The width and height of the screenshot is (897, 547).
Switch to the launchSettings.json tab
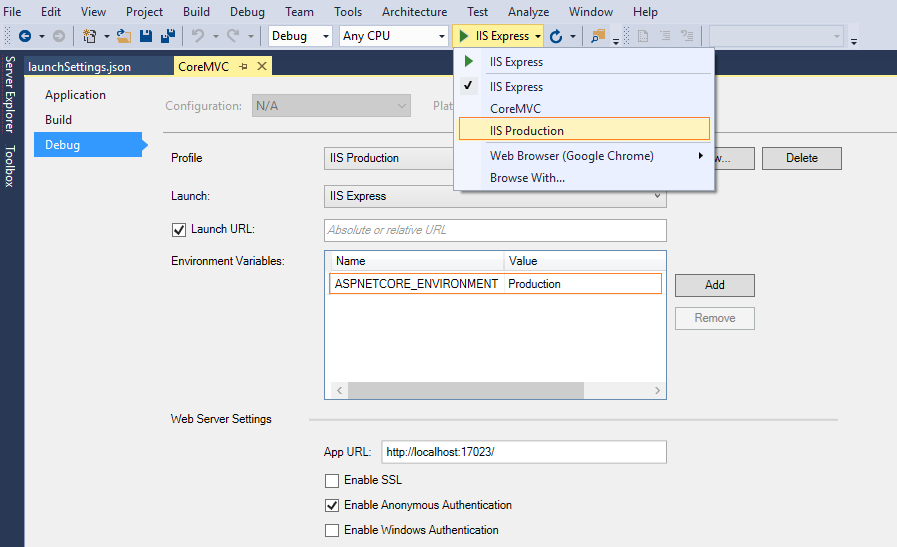click(x=80, y=66)
